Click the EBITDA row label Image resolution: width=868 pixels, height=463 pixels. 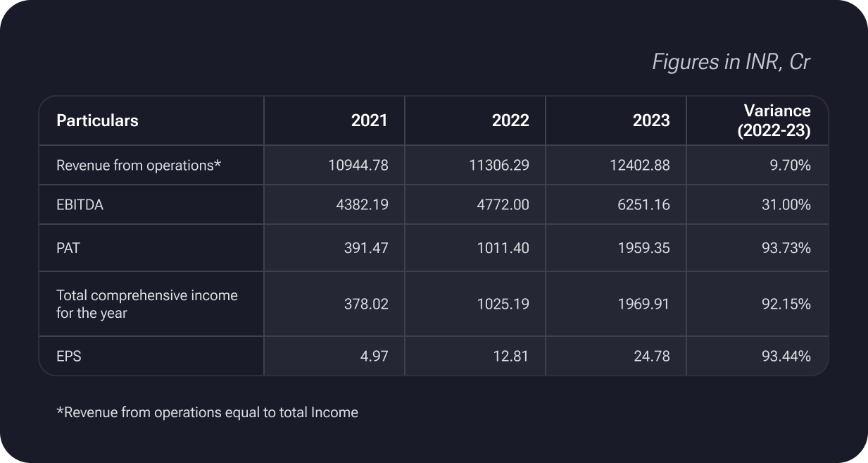(x=80, y=205)
